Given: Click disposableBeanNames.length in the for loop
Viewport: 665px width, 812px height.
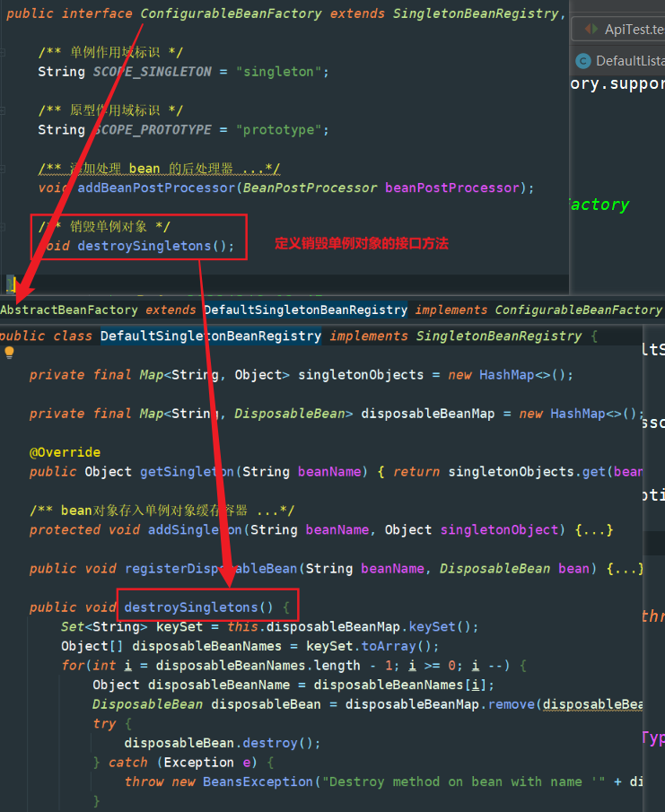Looking at the screenshot, I should [258, 666].
